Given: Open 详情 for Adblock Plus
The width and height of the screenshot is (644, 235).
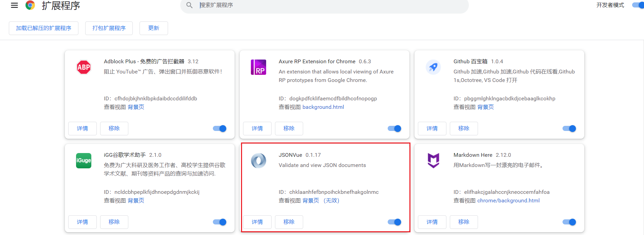Looking at the screenshot, I should (x=82, y=129).
